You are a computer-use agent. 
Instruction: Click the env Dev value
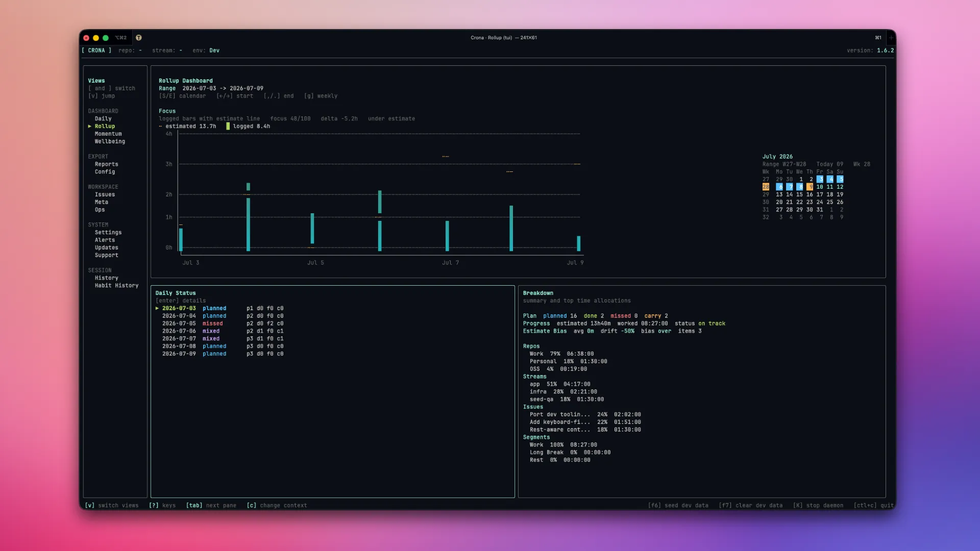point(214,51)
